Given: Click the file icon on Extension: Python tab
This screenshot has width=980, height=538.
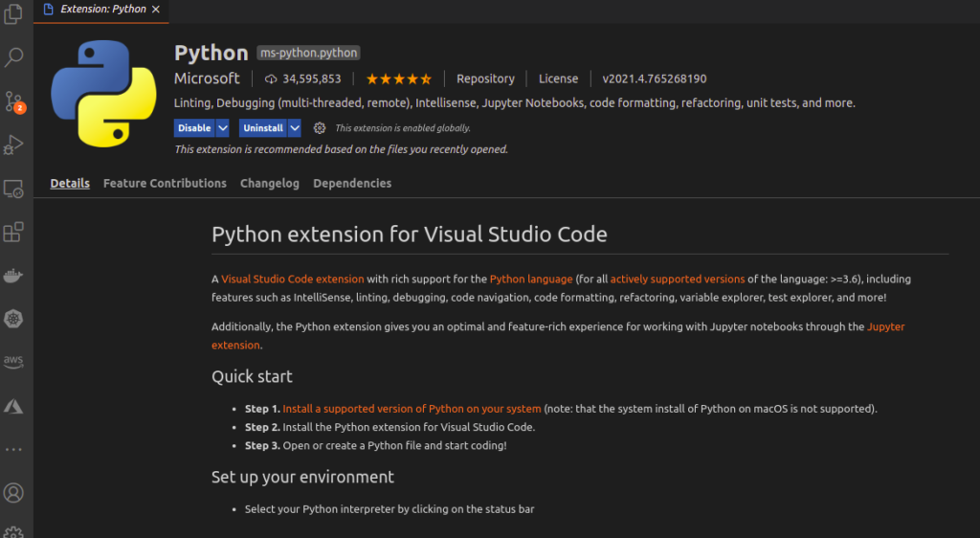Looking at the screenshot, I should click(48, 9).
